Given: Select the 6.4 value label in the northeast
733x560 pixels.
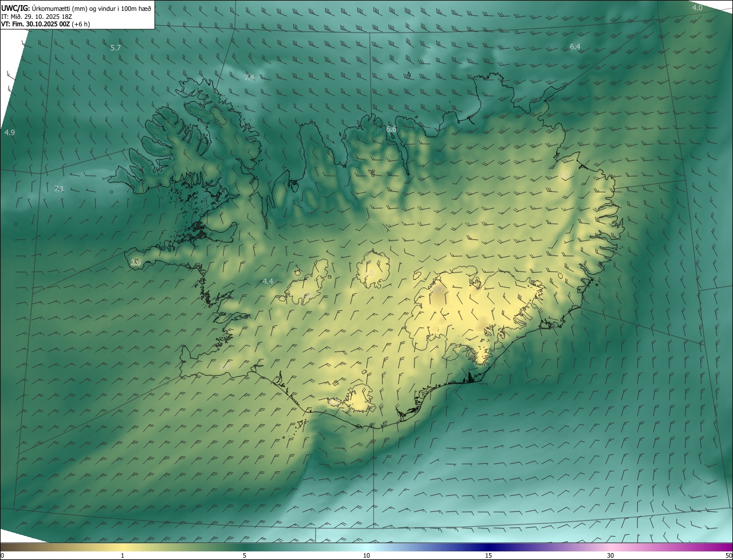Looking at the screenshot, I should [x=575, y=47].
